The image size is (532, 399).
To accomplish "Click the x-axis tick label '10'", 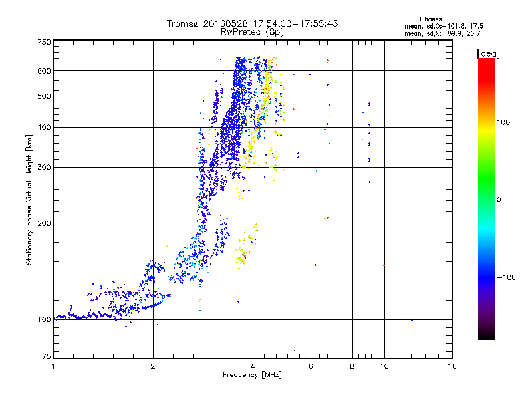I will point(384,366).
